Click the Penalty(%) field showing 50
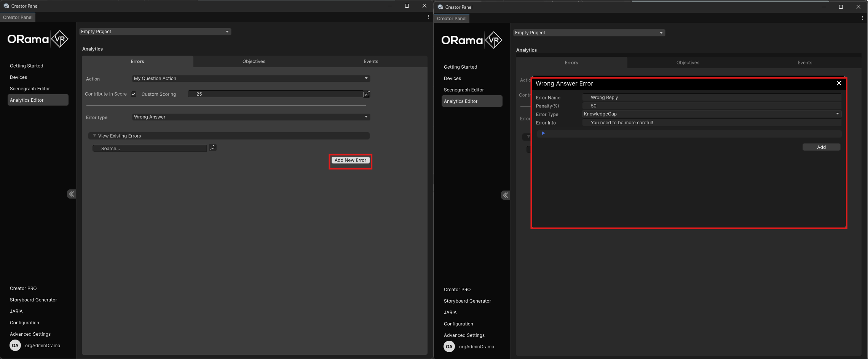 (712, 106)
